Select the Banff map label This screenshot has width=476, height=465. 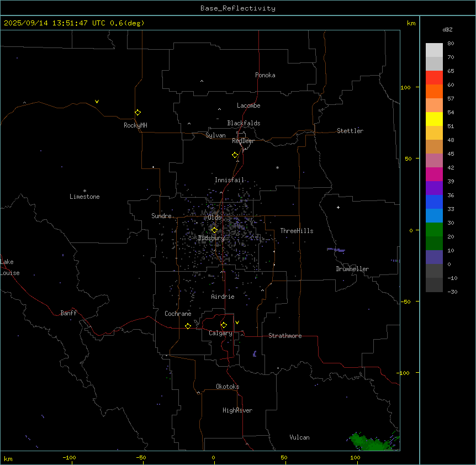[x=68, y=313]
